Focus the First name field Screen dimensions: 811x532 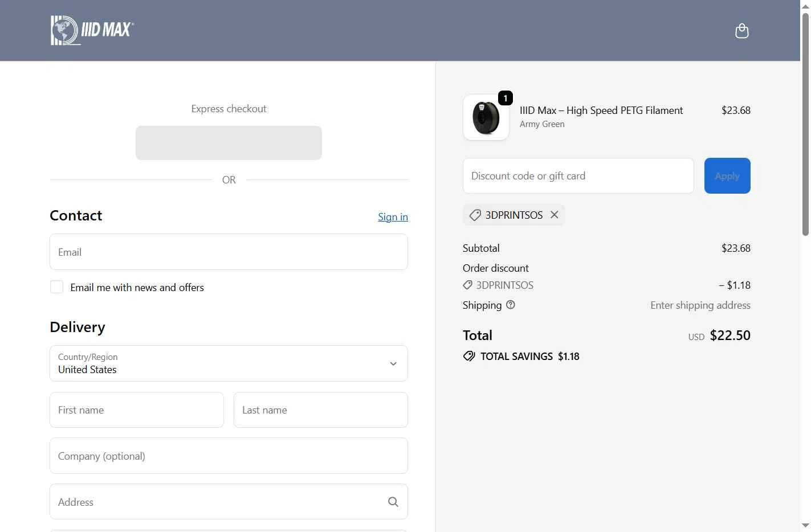tap(137, 410)
